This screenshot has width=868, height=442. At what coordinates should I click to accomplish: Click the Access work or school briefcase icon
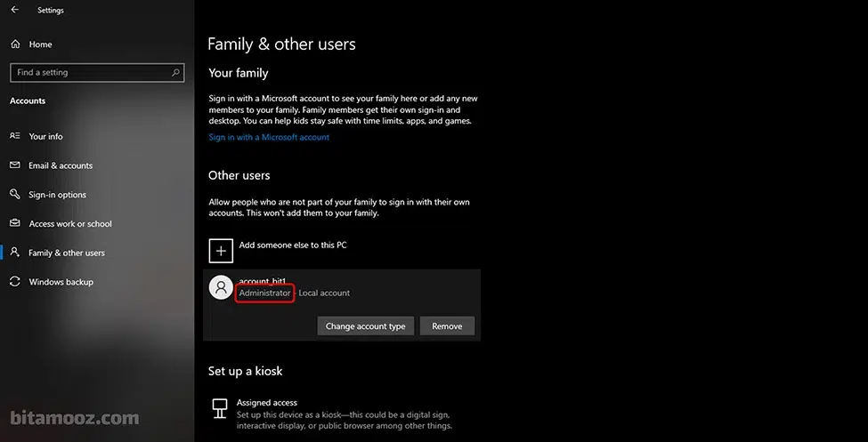(x=14, y=224)
